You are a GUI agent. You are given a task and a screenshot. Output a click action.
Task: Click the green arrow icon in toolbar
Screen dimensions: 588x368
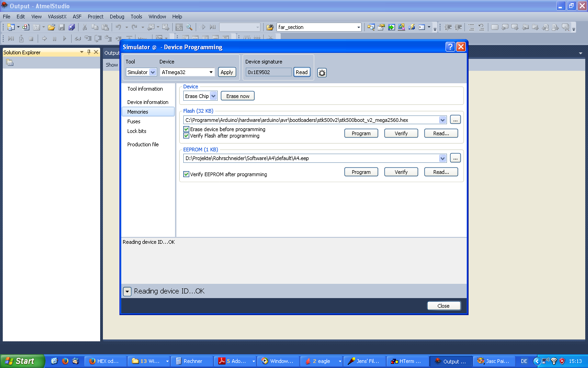tap(391, 27)
